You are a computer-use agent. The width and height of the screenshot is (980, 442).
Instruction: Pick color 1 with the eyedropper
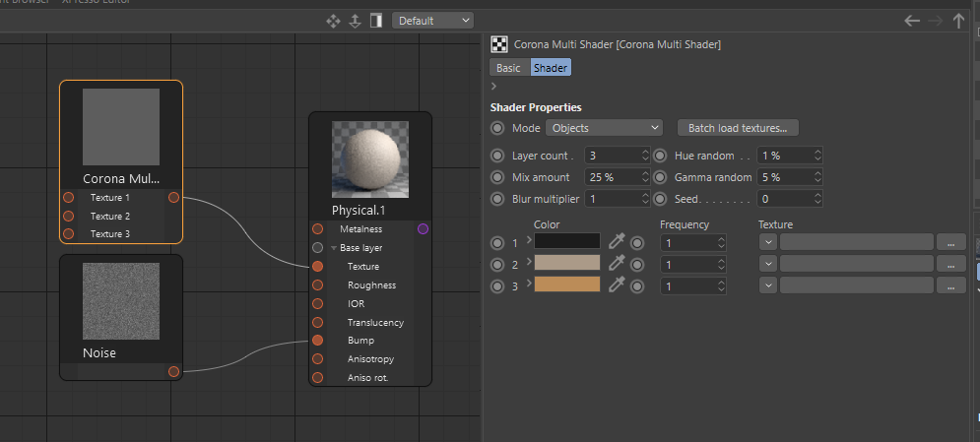point(617,241)
